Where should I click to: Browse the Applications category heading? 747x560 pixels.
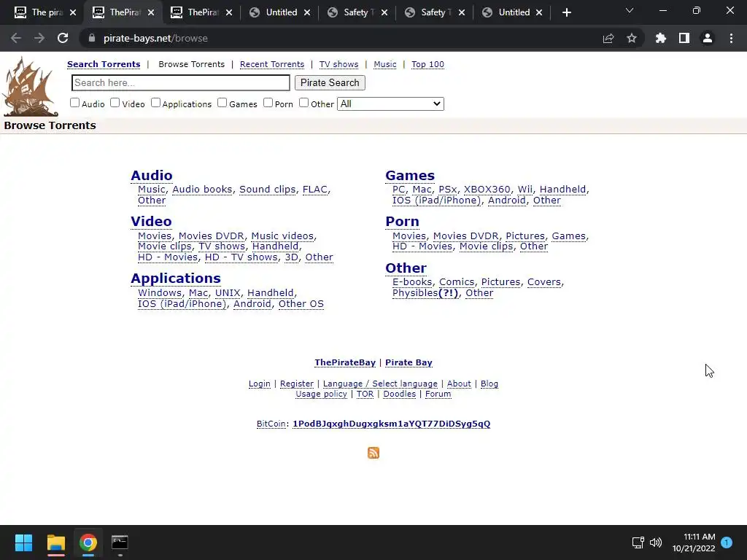176,278
